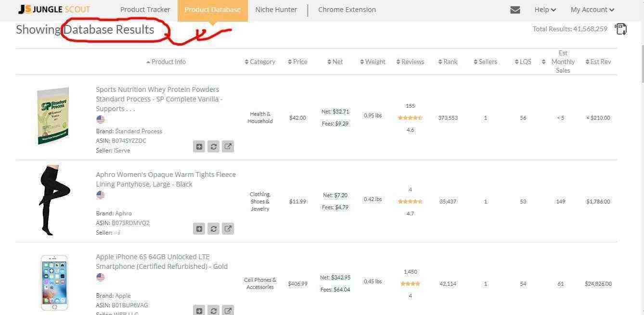
Task: Download results with the CSV export icon
Action: 621,29
